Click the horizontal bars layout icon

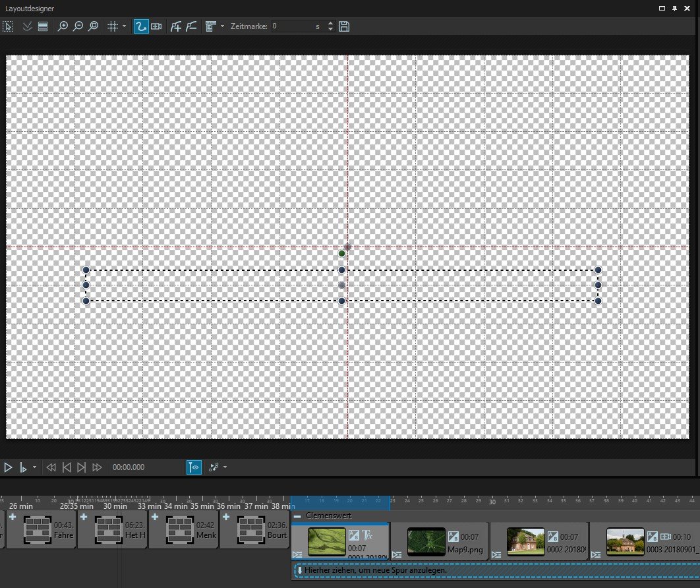[x=43, y=26]
